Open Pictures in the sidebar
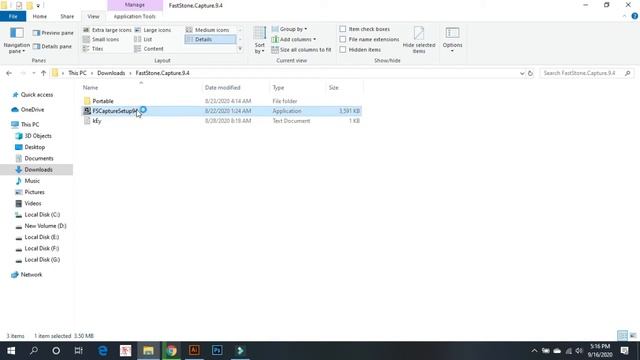The width and height of the screenshot is (640, 360). click(34, 192)
